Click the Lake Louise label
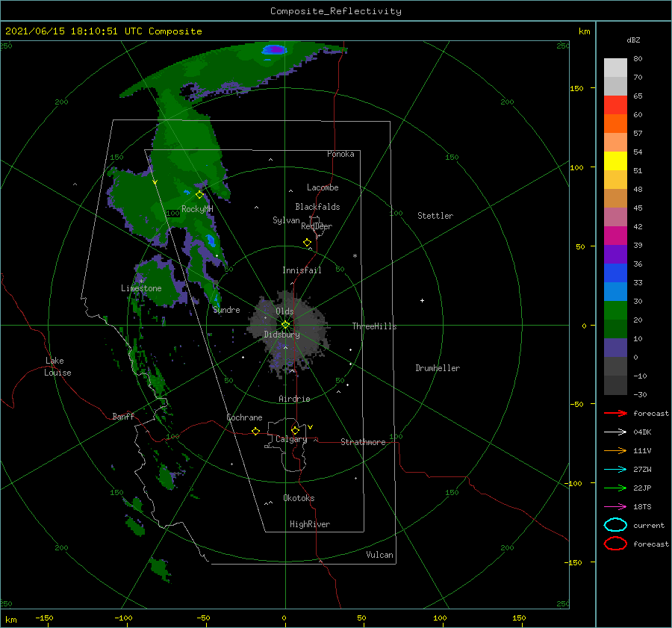Image resolution: width=672 pixels, height=628 pixels. (x=57, y=367)
